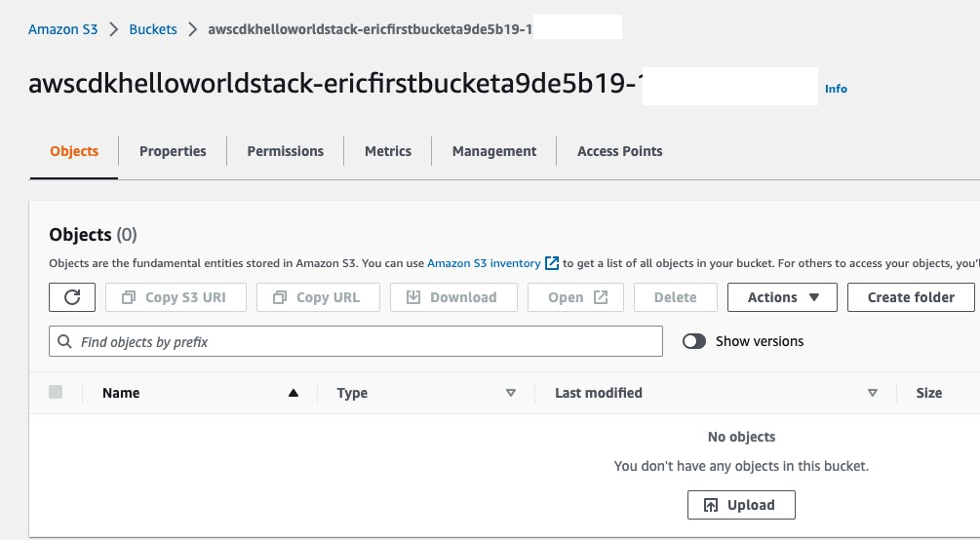Refresh the objects list
Screen dimensions: 980x540
tap(72, 297)
